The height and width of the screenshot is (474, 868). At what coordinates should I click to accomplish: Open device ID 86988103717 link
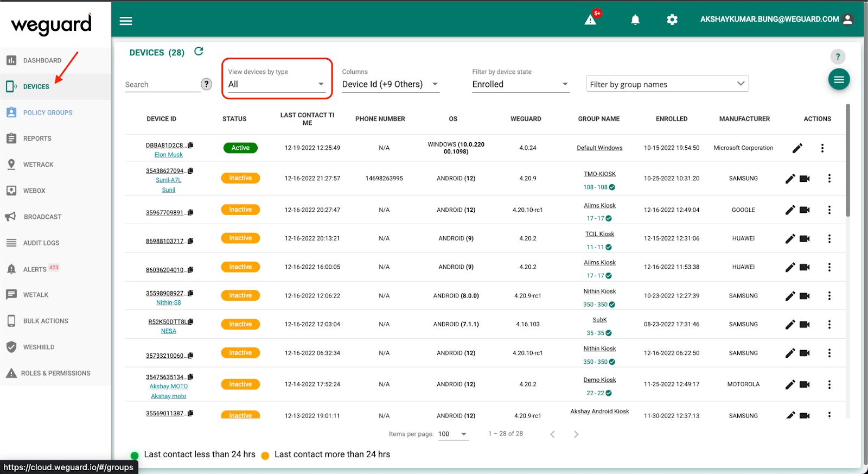tap(166, 241)
